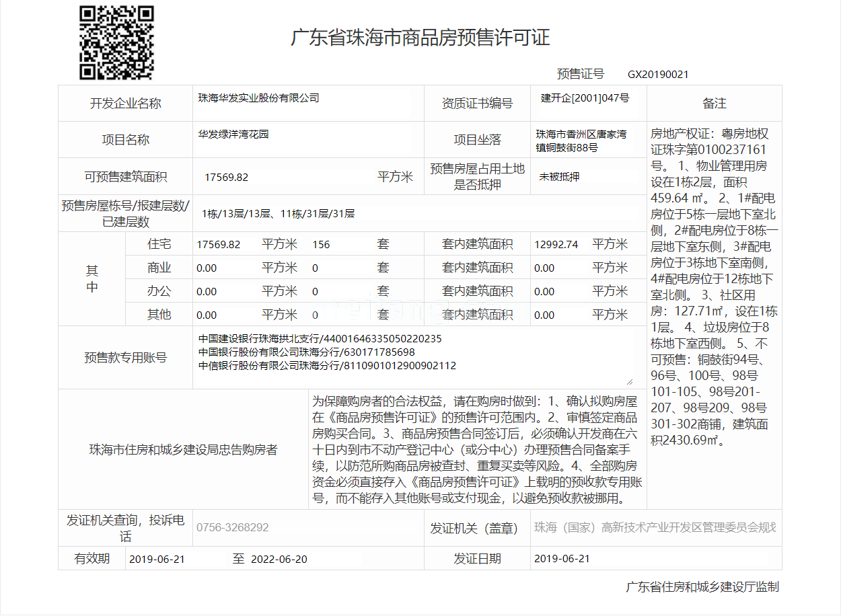Click the 预售房屋占用土地是否抵押 label

(x=477, y=177)
